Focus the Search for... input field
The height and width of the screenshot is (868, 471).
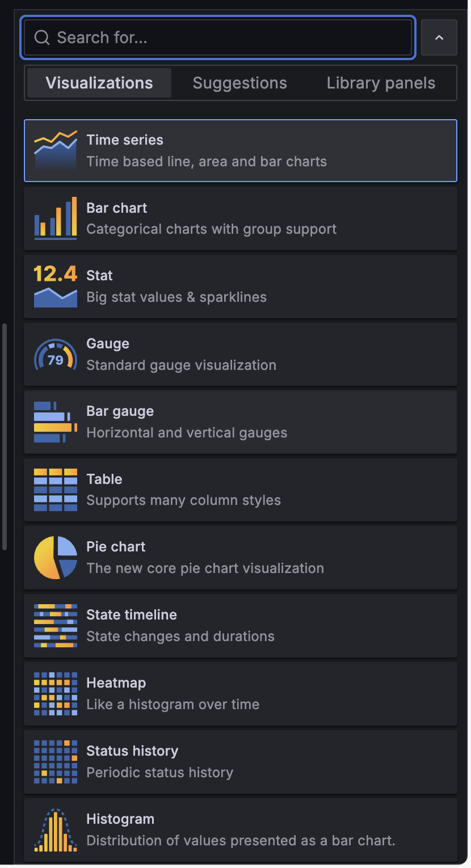(218, 37)
